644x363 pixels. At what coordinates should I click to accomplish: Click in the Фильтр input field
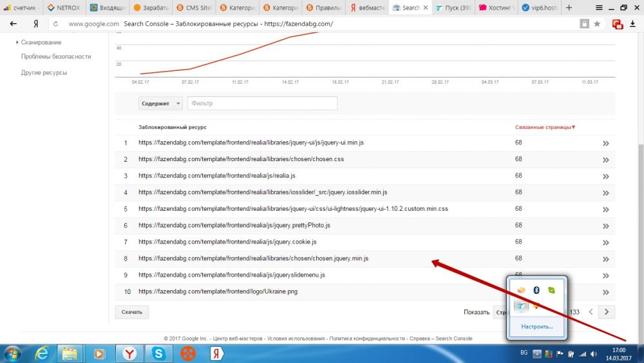263,103
